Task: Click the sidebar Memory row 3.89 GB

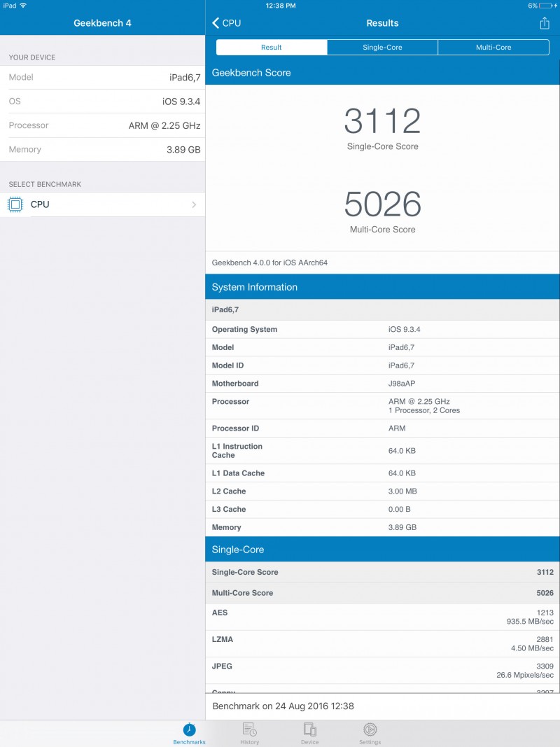Action: coord(102,149)
